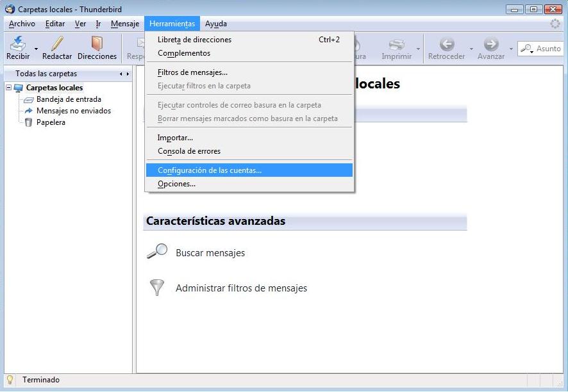Click the Características avanzadas heading
Screen dimensions: 568x392
tap(215, 221)
